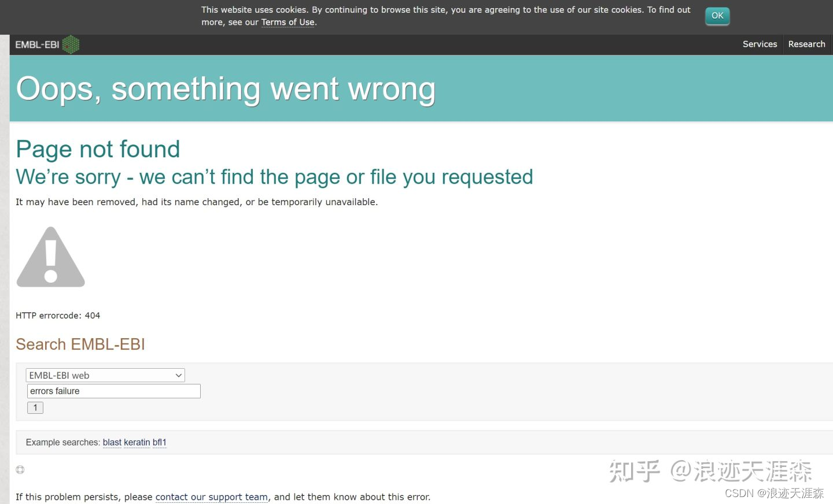Click the small support lifebuoy icon
The width and height of the screenshot is (833, 504).
pyautogui.click(x=20, y=470)
